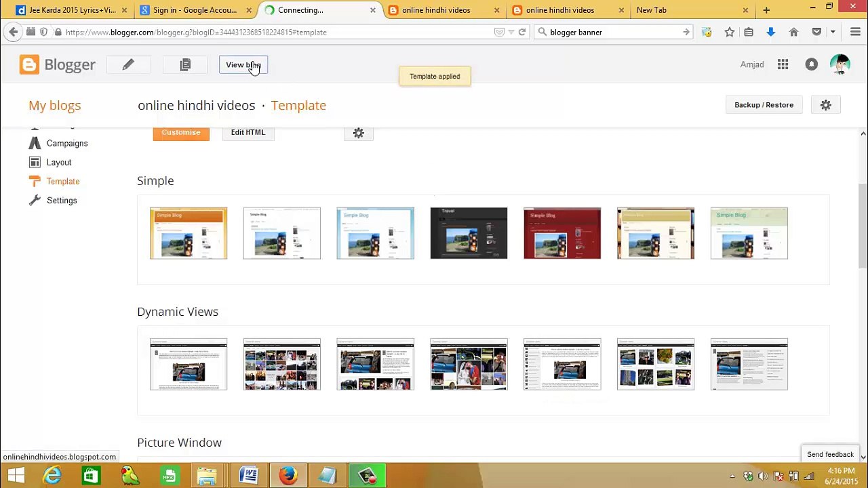Open My blogs link
The width and height of the screenshot is (868, 488).
click(54, 105)
